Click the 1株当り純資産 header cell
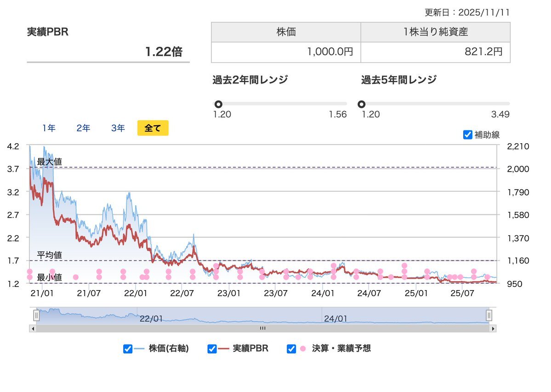 pyautogui.click(x=435, y=32)
